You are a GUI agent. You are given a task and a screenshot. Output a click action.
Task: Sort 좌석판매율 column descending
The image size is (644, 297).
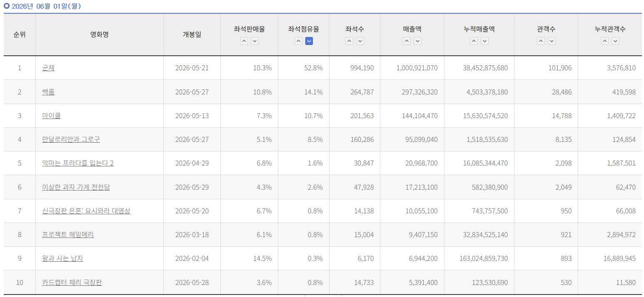pos(255,41)
